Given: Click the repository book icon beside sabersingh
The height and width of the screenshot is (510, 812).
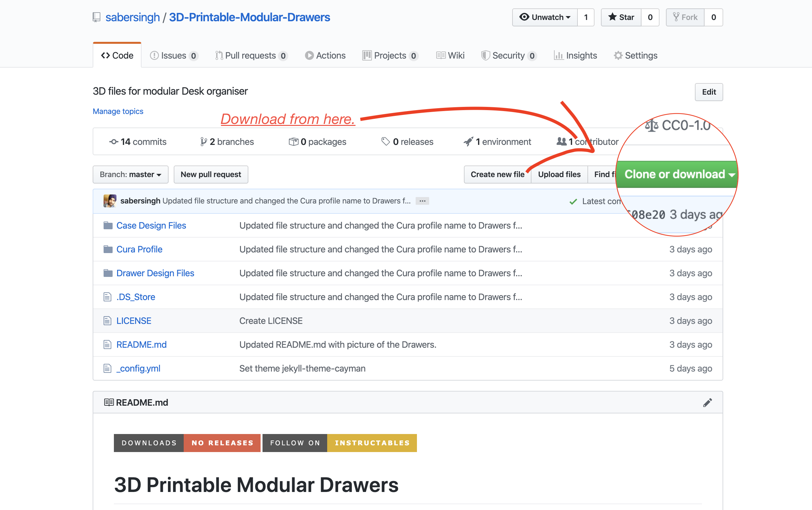Looking at the screenshot, I should coord(97,17).
